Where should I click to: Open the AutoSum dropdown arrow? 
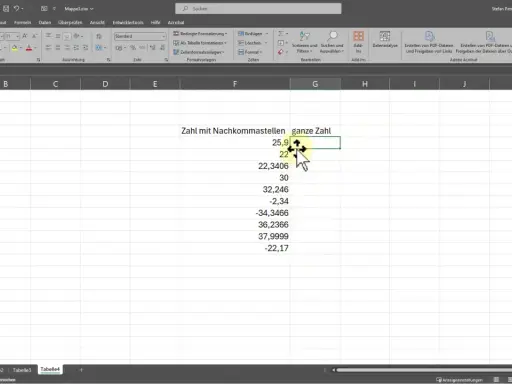coord(287,34)
